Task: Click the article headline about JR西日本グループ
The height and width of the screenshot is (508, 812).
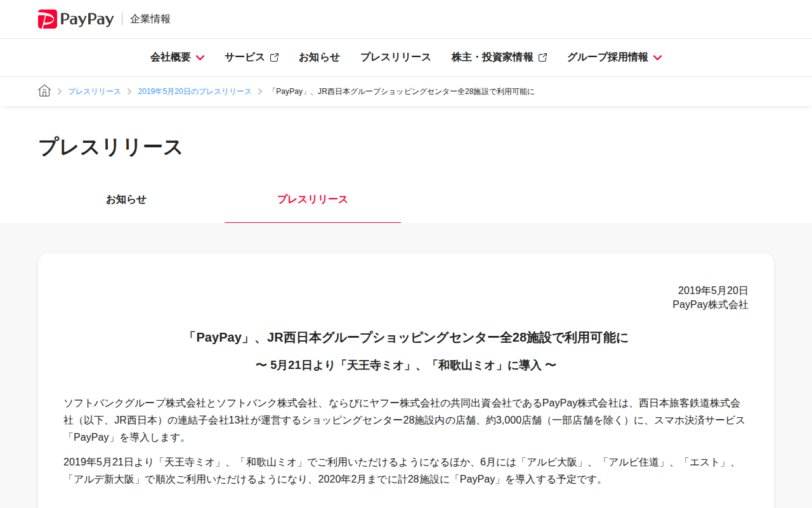Action: point(406,337)
